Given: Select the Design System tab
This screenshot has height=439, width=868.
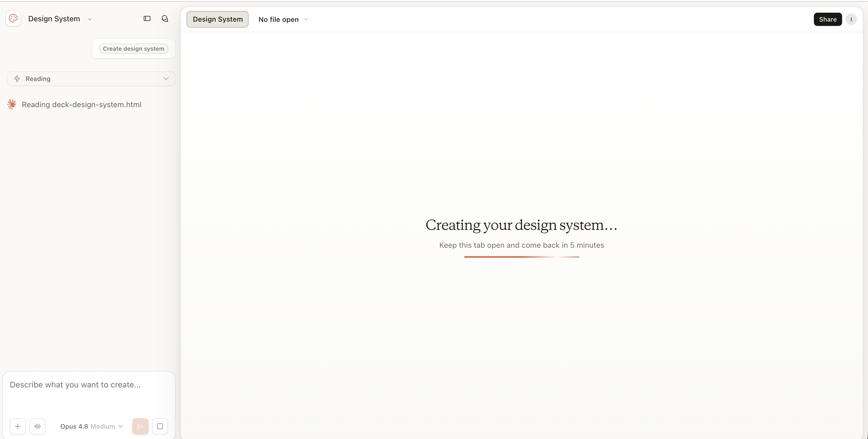Looking at the screenshot, I should click(218, 19).
